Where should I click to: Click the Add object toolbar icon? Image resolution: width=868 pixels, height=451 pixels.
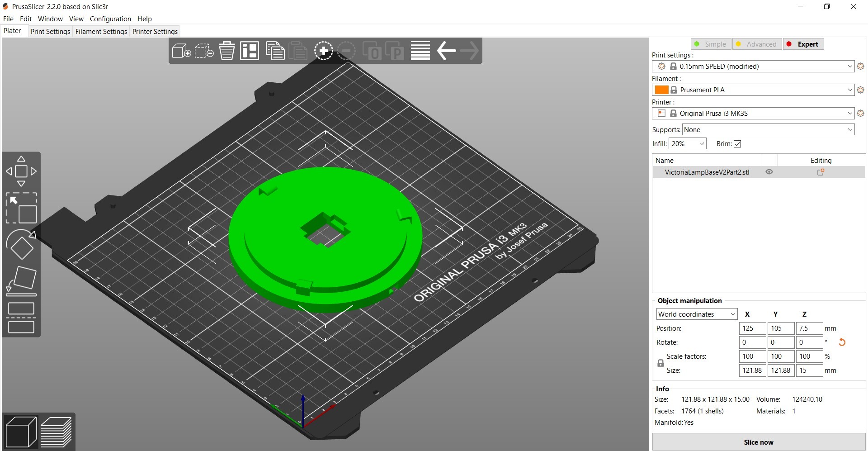(181, 51)
